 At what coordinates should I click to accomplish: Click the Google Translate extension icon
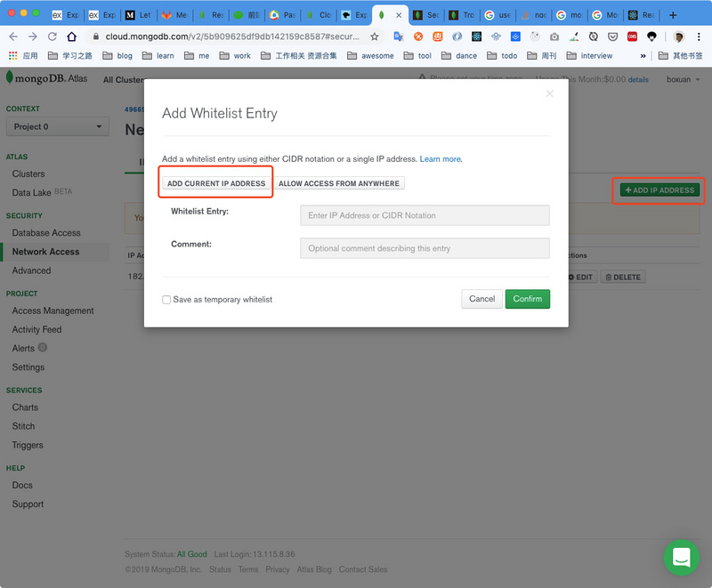pos(398,36)
